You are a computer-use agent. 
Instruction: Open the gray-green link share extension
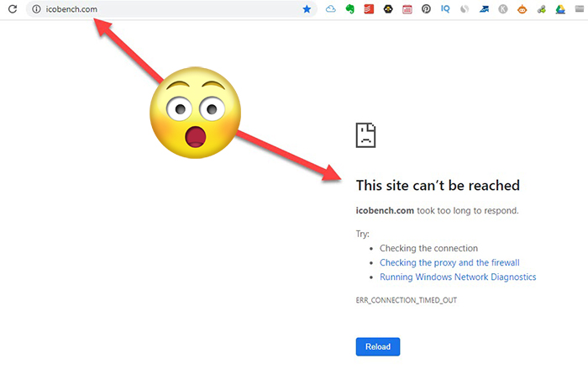point(541,9)
